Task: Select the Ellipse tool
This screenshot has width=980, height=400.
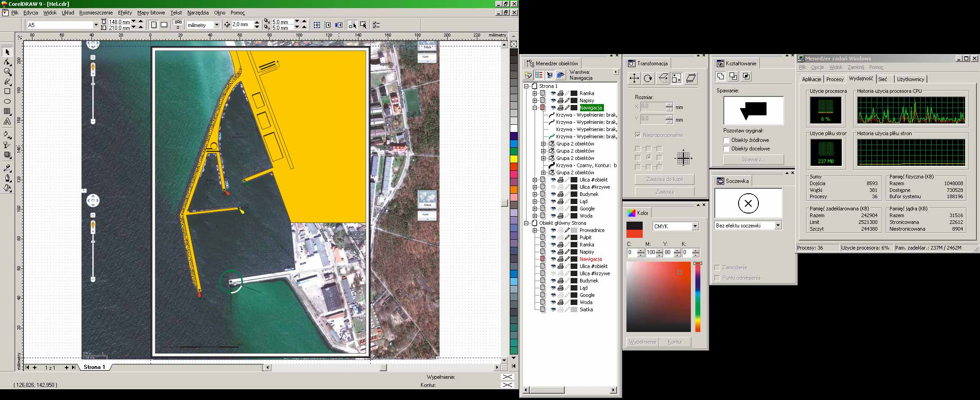Action: 7,101
